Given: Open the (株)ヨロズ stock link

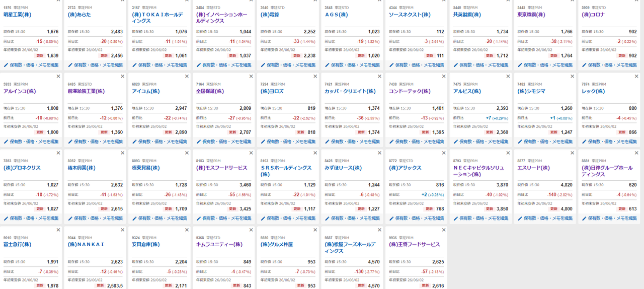Looking at the screenshot, I should tap(272, 91).
